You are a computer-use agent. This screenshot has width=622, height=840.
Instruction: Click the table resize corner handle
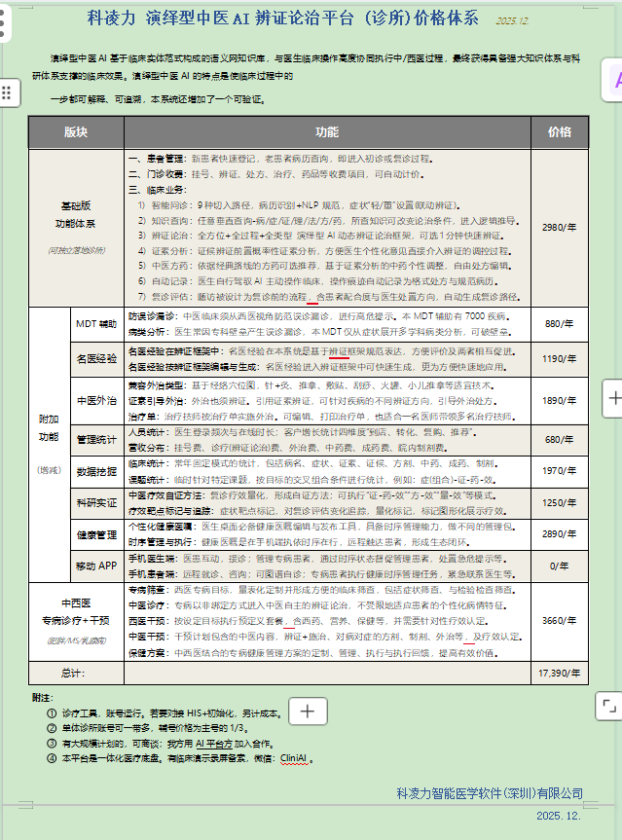(607, 705)
